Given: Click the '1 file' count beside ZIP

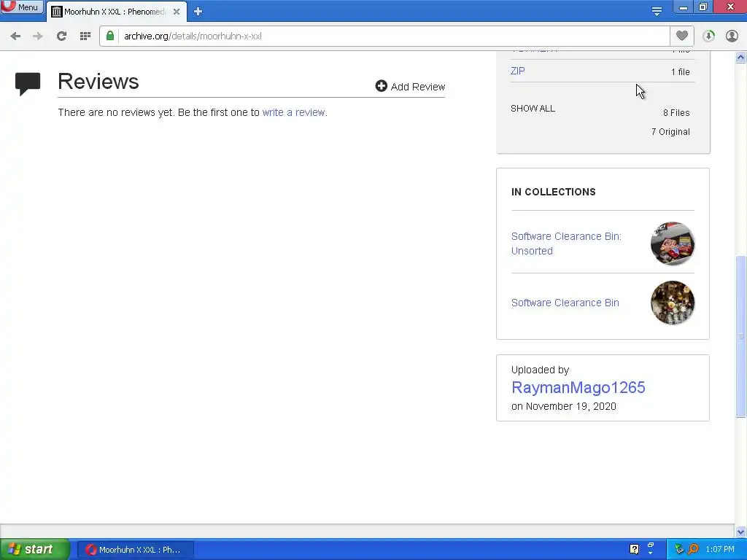Looking at the screenshot, I should pyautogui.click(x=681, y=72).
